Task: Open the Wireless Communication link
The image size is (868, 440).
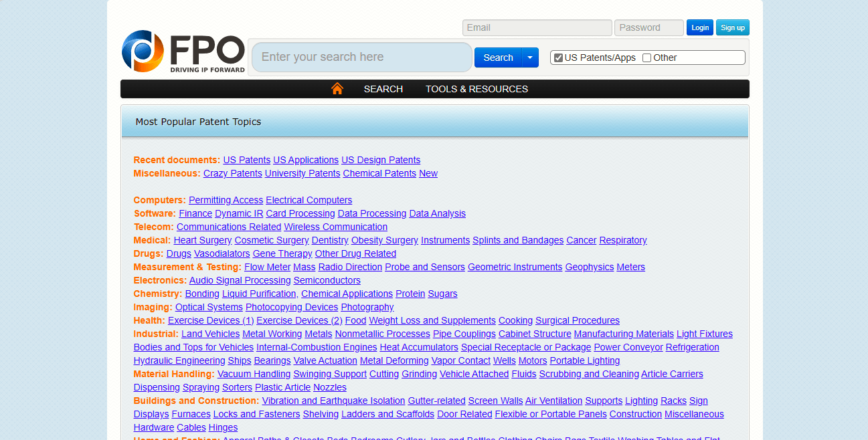Action: click(336, 227)
